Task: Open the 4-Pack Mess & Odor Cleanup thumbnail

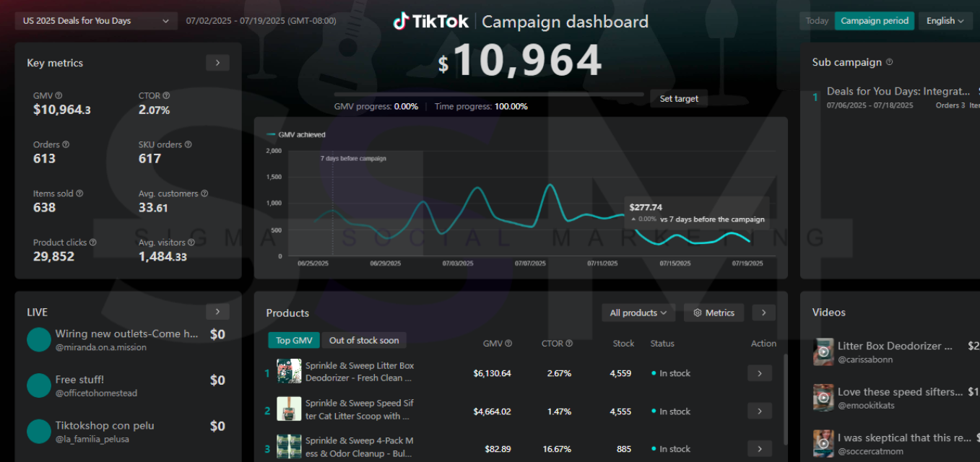Action: 289,446
